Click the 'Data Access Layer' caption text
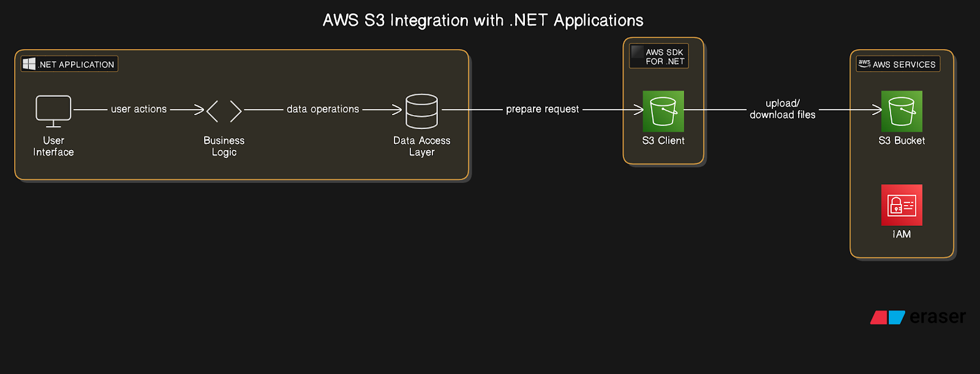The height and width of the screenshot is (374, 980). coord(422,146)
